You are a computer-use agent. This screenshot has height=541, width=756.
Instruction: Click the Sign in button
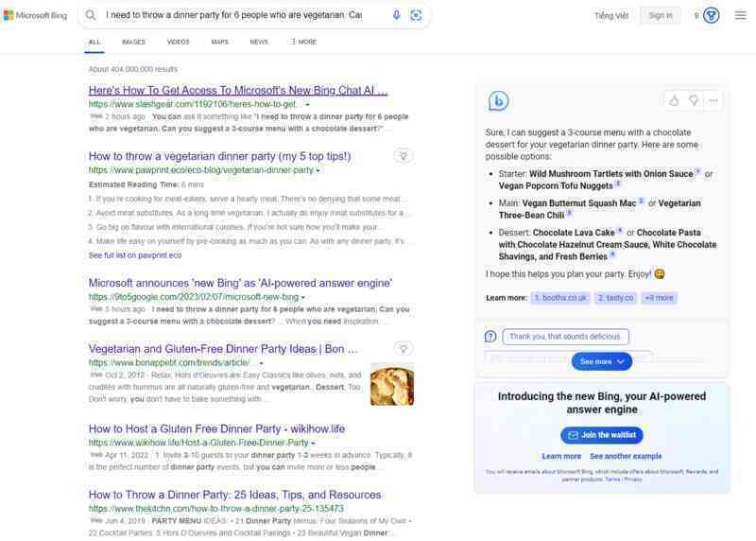pyautogui.click(x=661, y=15)
